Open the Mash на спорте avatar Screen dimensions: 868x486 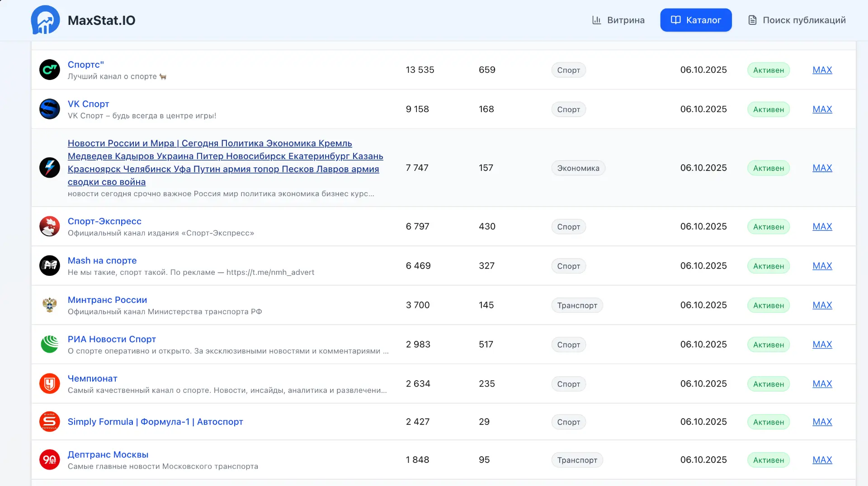coord(50,266)
